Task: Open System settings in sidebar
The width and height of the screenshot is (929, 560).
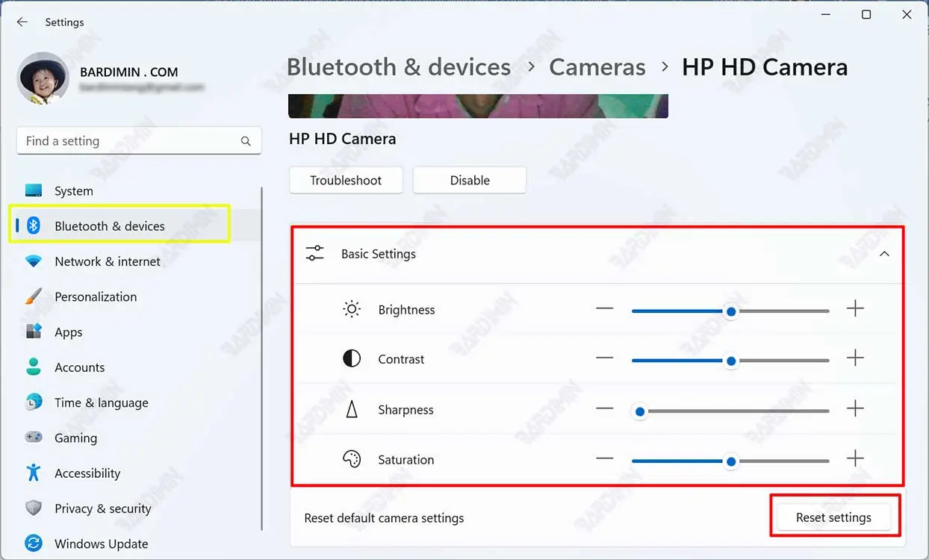Action: 73,191
